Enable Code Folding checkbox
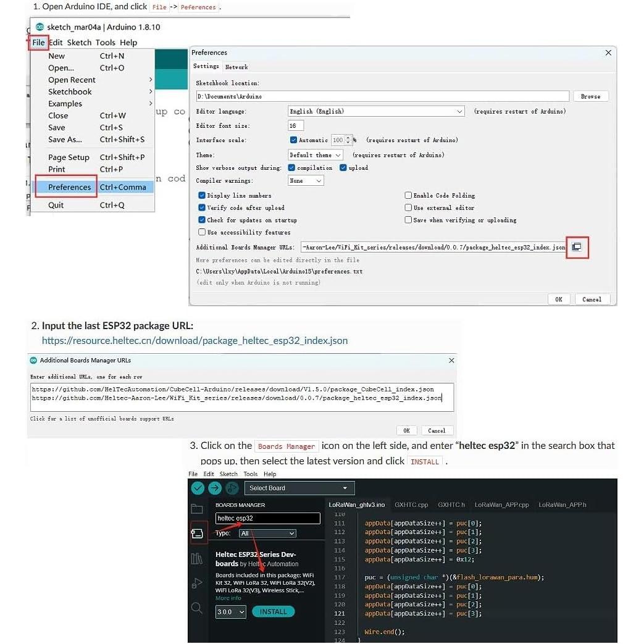Image resolution: width=644 pixels, height=644 pixels. (408, 195)
